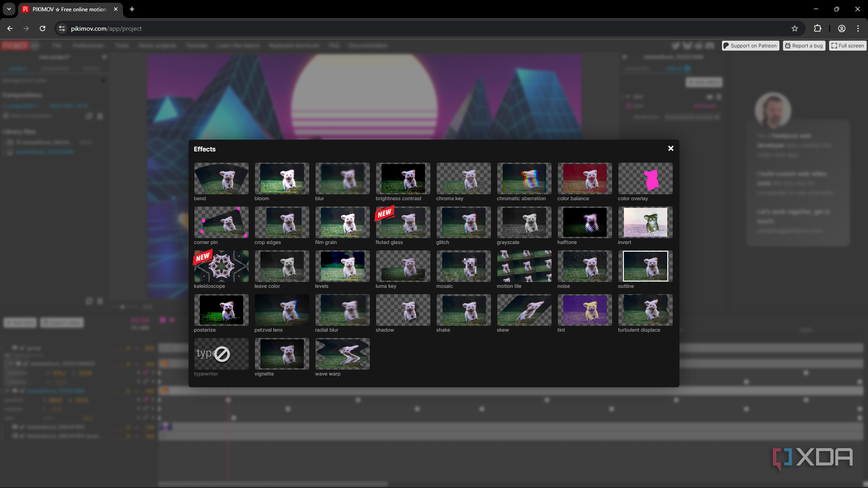This screenshot has width=868, height=488.
Task: Apply the blur effect
Action: click(x=342, y=178)
